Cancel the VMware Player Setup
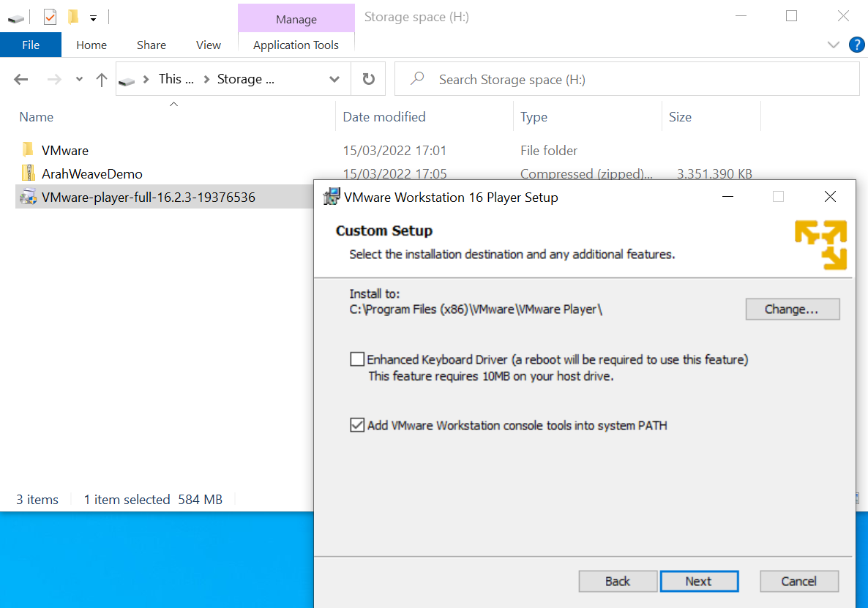 click(x=798, y=582)
